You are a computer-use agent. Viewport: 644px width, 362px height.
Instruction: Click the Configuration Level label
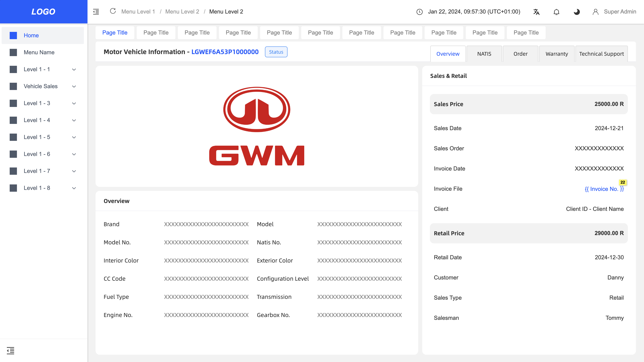click(x=283, y=279)
